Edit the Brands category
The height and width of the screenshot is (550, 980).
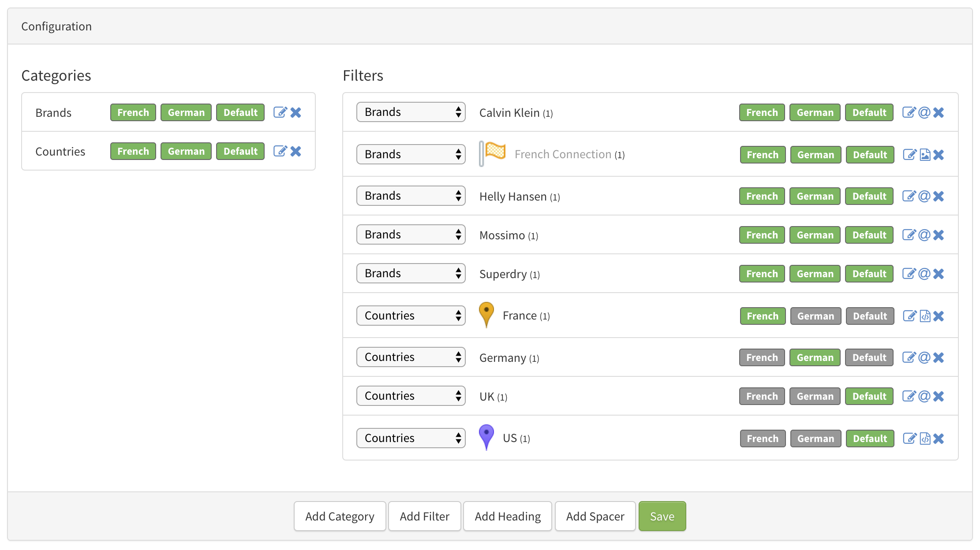(x=280, y=112)
